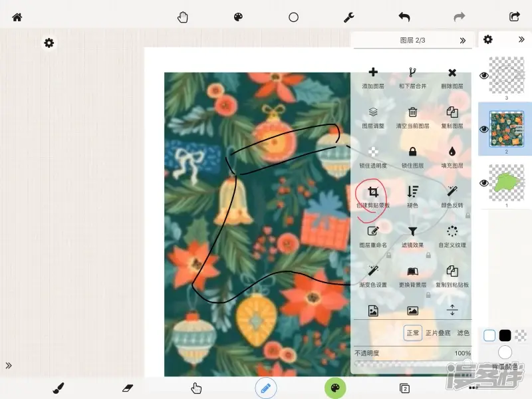The image size is (532, 399).
Task: Delete the layer using 删除图层 icon
Action: (x=452, y=73)
